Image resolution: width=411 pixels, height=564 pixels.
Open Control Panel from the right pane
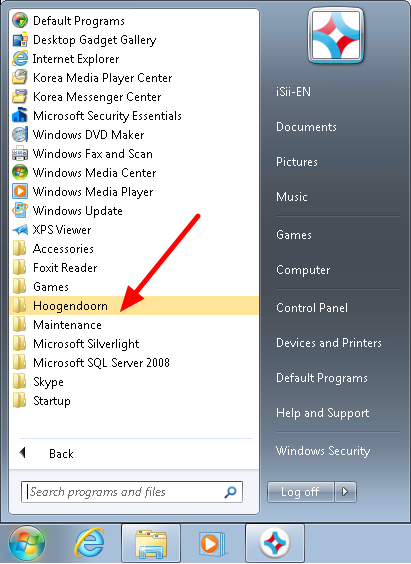312,308
